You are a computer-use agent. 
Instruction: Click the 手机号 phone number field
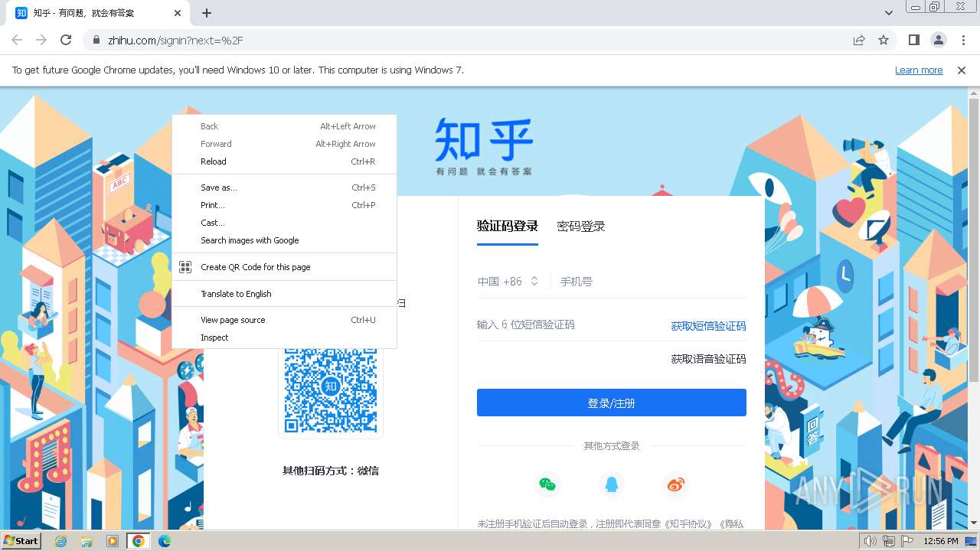652,282
